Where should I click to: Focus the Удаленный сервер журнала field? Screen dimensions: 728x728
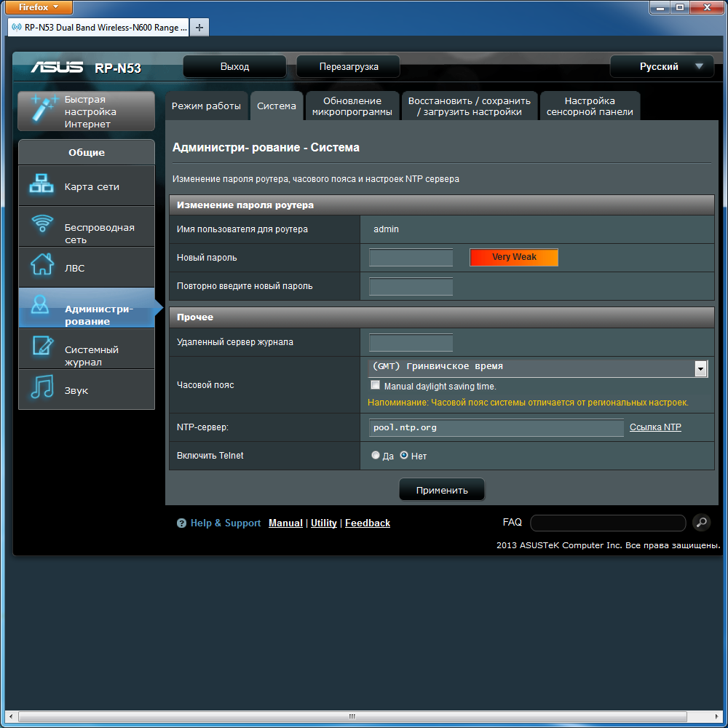[x=411, y=342]
